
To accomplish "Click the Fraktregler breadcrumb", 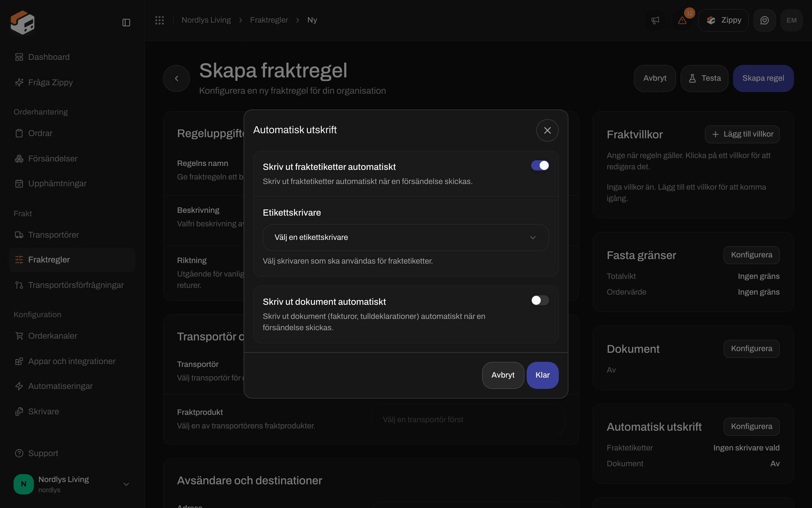I will tap(269, 20).
